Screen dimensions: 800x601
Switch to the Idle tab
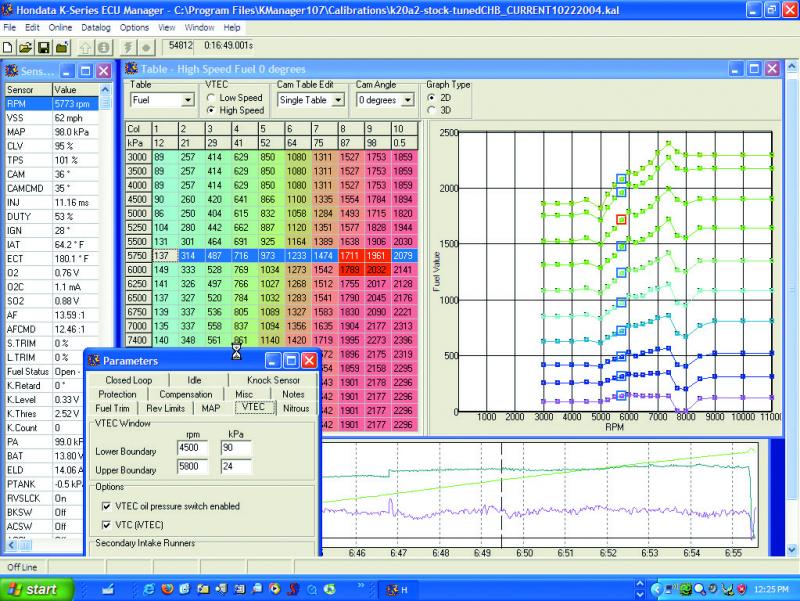[194, 380]
